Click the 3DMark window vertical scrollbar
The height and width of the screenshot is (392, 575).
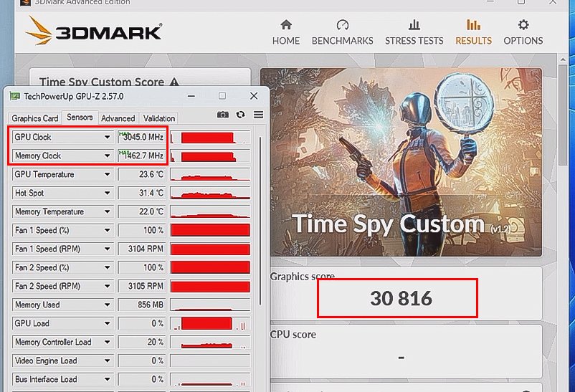[x=563, y=114]
